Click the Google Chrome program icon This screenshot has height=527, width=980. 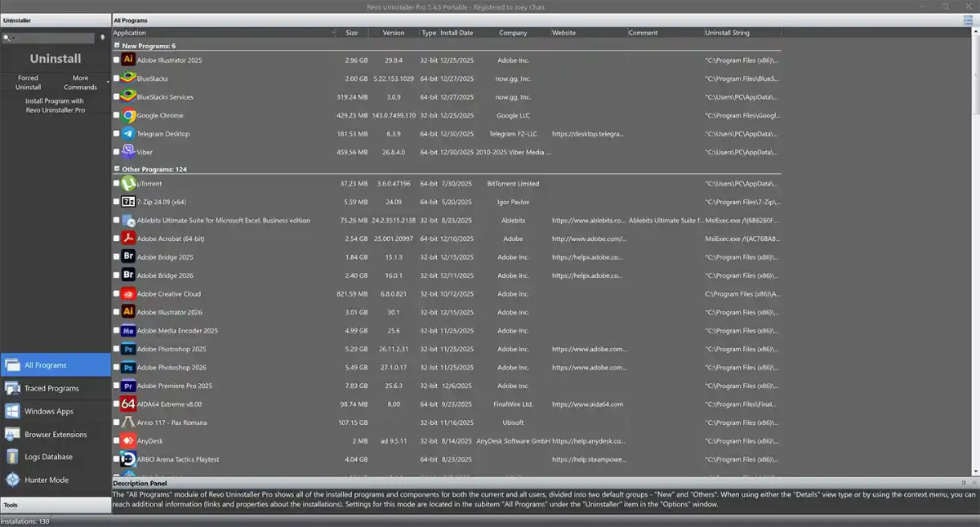[128, 115]
